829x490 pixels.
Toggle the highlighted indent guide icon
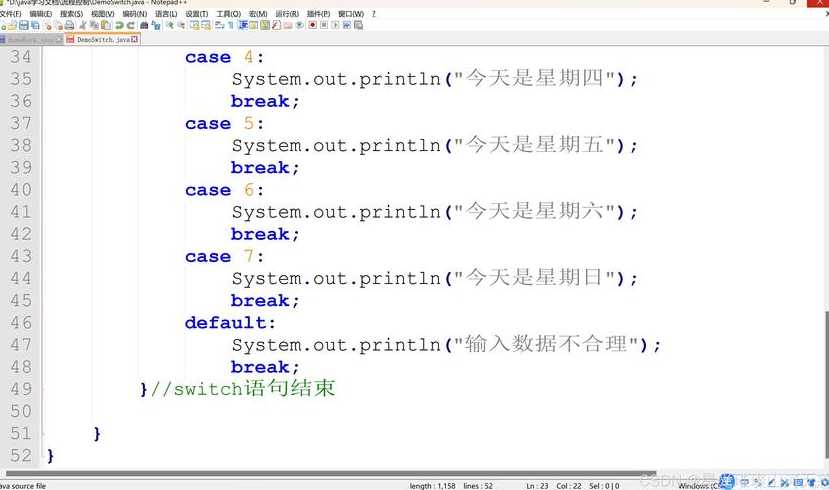click(243, 25)
